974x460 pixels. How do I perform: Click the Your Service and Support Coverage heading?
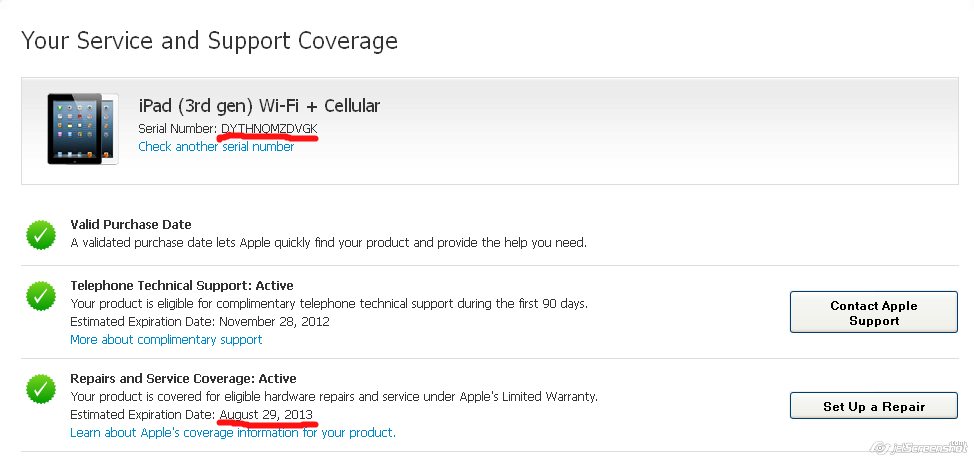tap(209, 41)
